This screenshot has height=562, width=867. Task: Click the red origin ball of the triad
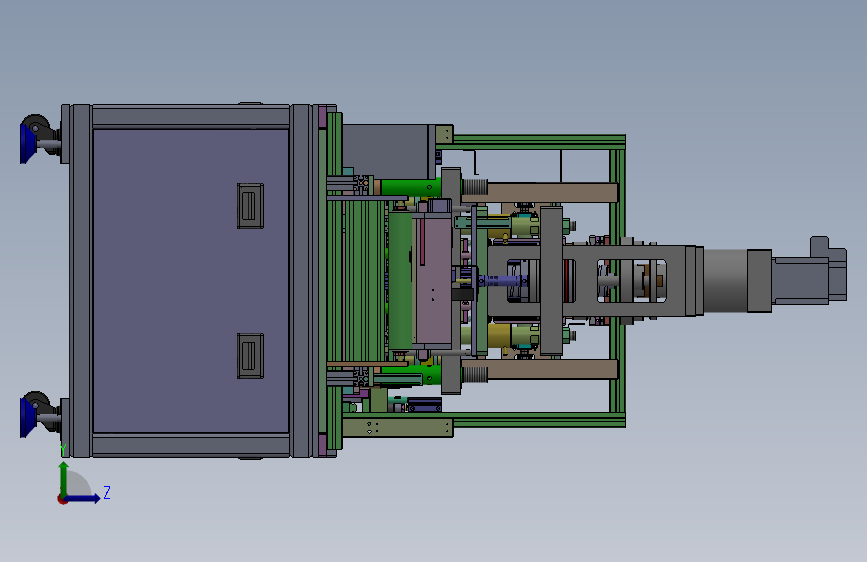62,499
